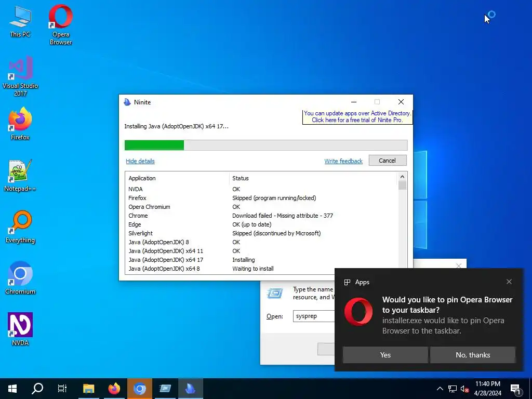532x399 pixels.
Task: Select Java (AdoptOpenJDK) 8 row
Action: (261, 242)
